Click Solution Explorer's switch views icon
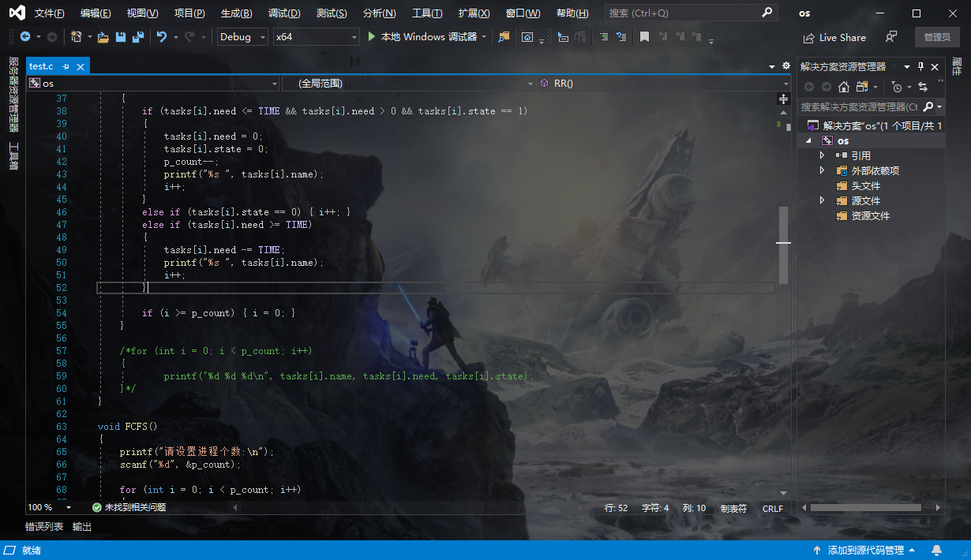 [862, 87]
